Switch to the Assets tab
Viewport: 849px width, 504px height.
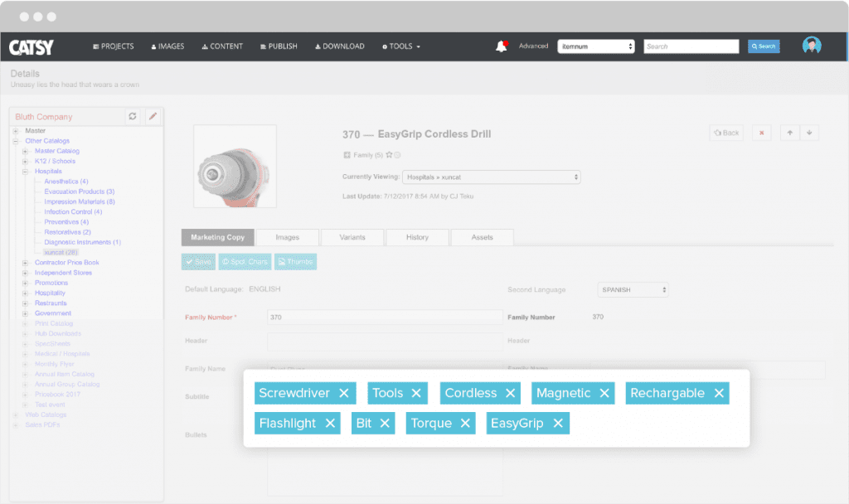pyautogui.click(x=483, y=237)
